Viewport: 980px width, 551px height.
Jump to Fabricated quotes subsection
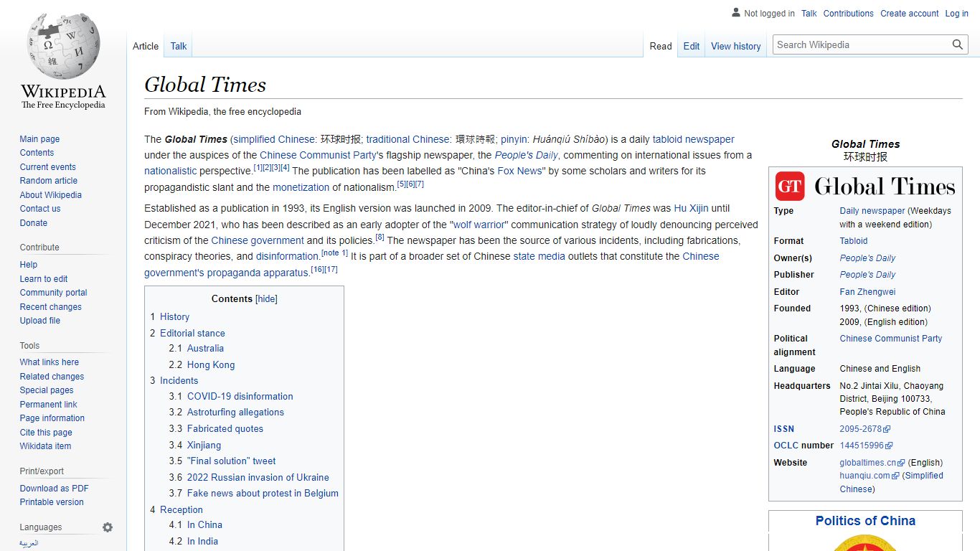225,428
